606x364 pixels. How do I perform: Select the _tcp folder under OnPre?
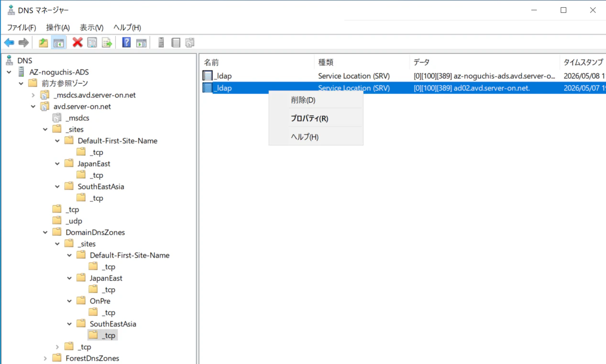[x=109, y=312]
